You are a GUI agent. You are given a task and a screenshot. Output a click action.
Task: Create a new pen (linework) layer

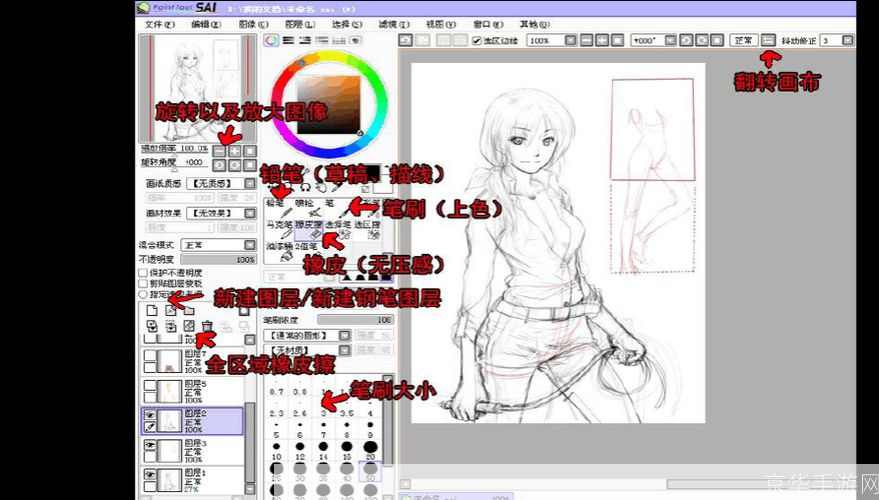170,310
